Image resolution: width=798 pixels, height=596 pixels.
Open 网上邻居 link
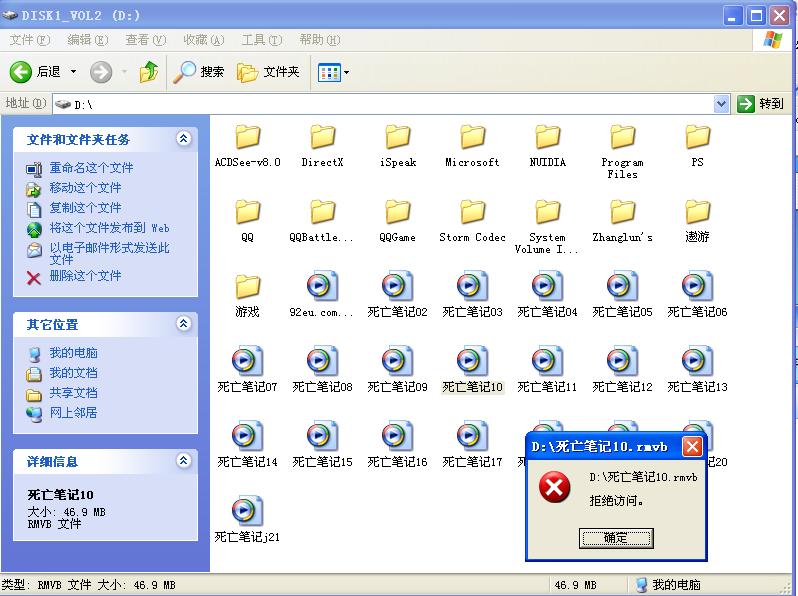click(x=73, y=412)
